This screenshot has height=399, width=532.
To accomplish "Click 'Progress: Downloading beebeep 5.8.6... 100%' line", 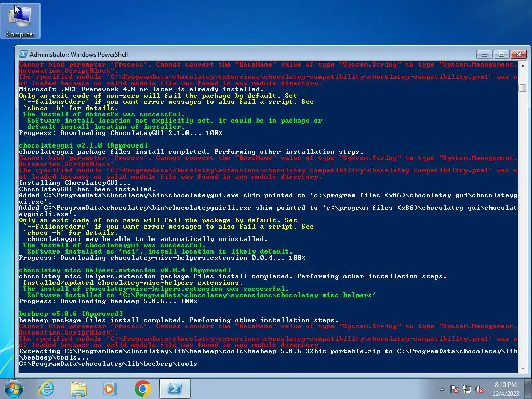I will click(108, 301).
